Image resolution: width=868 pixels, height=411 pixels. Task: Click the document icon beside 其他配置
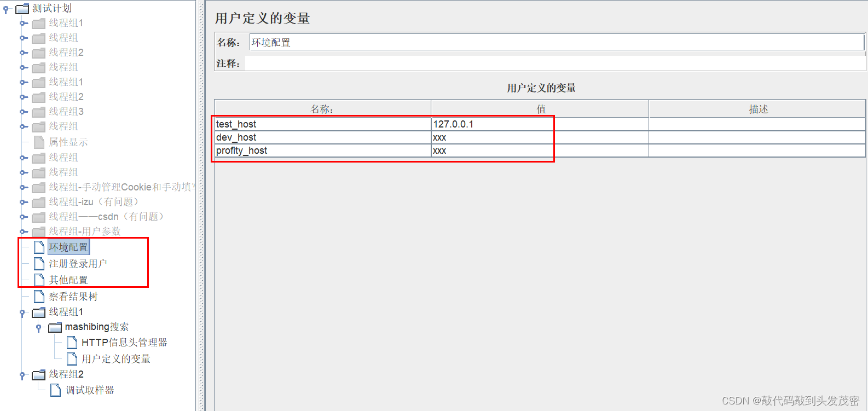[x=39, y=280]
